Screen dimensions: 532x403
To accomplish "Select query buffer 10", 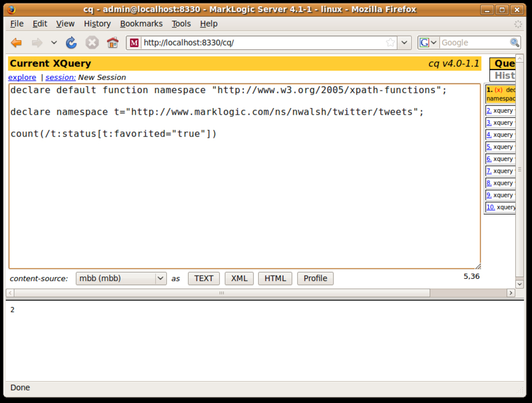I will point(490,207).
